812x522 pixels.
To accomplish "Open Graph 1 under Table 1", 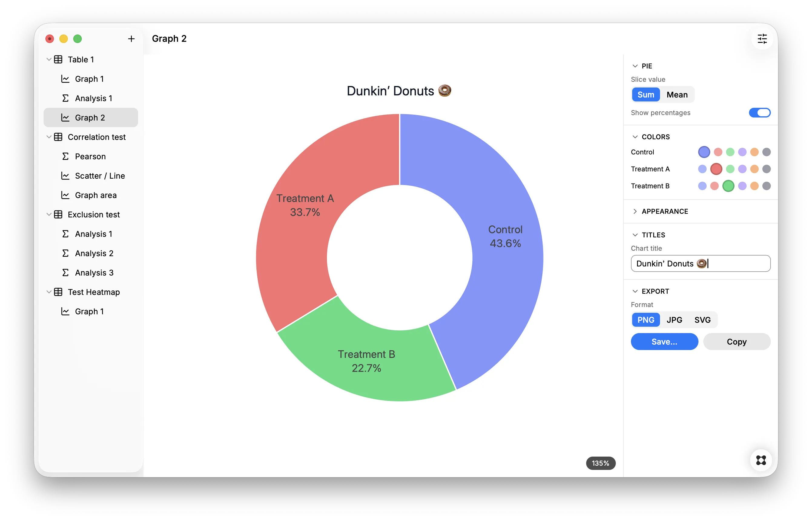I will [x=91, y=79].
